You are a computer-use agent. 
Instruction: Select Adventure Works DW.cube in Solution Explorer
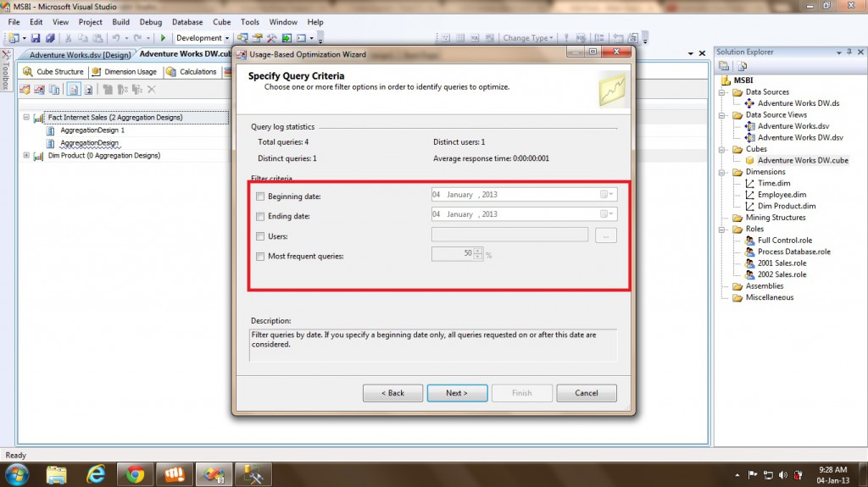pos(802,160)
